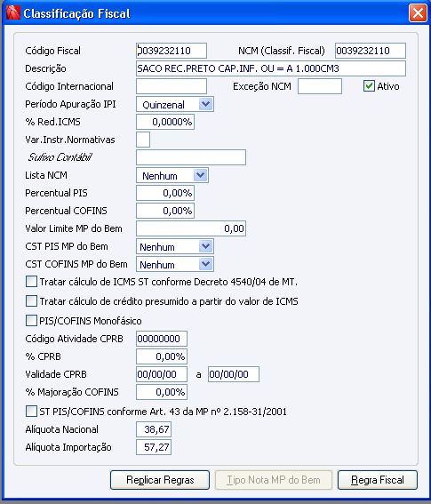Check PIS/COFINS Monofásico
The height and width of the screenshot is (504, 431).
point(31,321)
